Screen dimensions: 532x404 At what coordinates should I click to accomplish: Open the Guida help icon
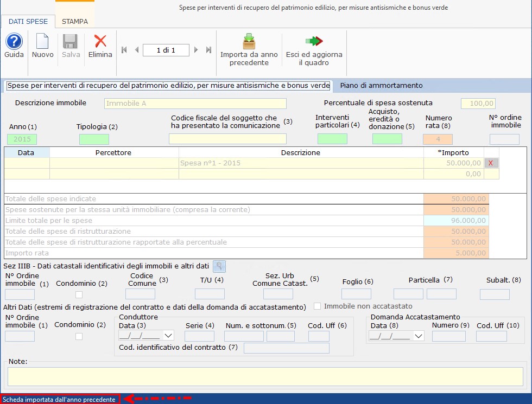(x=14, y=42)
